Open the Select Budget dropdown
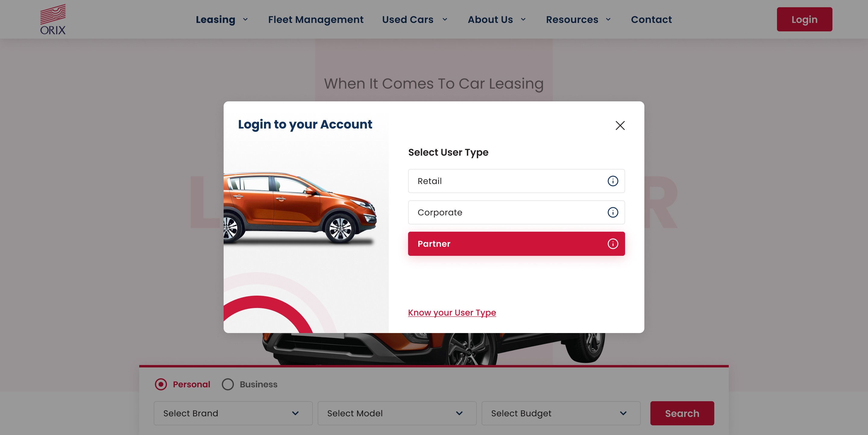Viewport: 868px width, 435px height. (x=561, y=413)
